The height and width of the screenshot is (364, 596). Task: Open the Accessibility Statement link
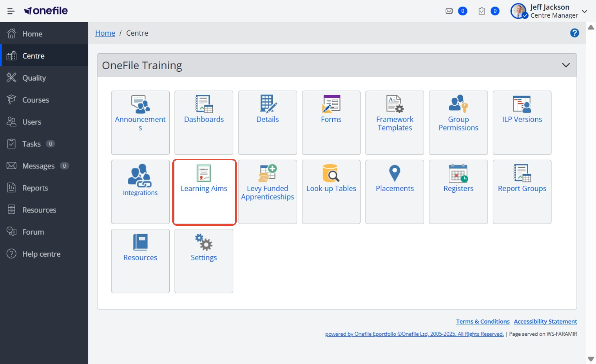tap(546, 321)
